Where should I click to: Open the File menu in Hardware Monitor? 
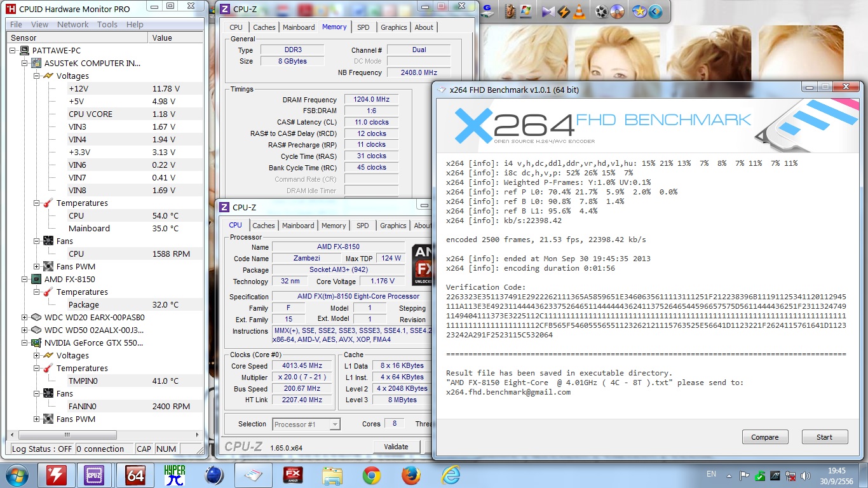coord(16,24)
